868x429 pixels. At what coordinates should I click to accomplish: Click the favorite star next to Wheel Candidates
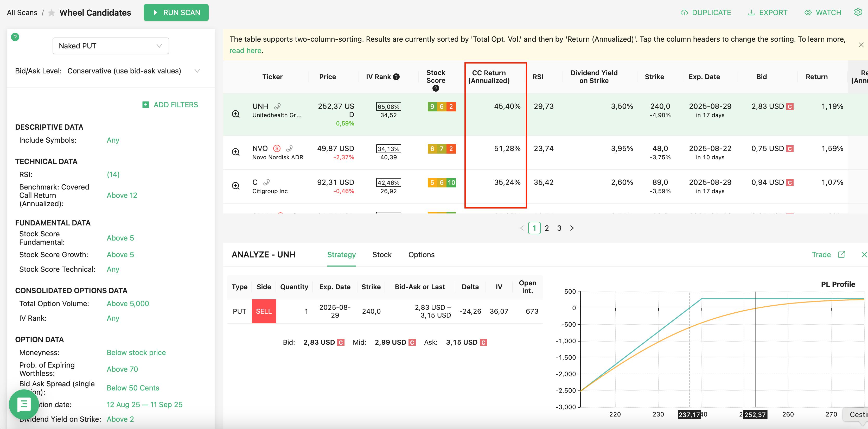(52, 13)
